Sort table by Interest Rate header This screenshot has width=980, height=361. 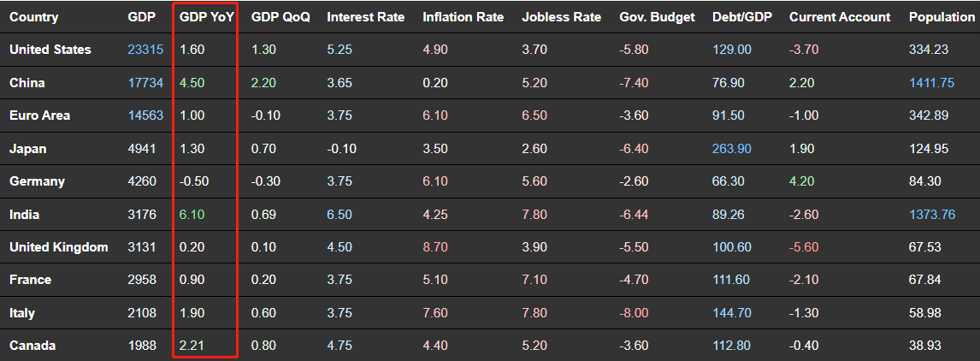(366, 17)
